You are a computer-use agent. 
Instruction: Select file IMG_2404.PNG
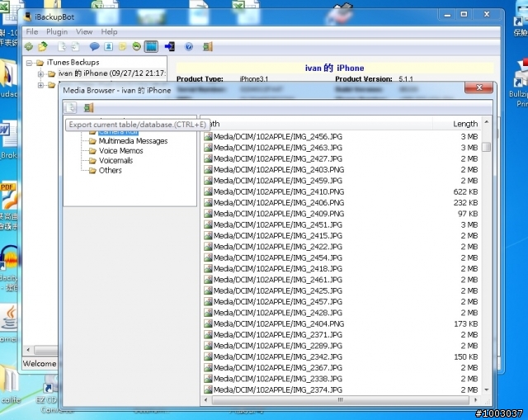279,323
